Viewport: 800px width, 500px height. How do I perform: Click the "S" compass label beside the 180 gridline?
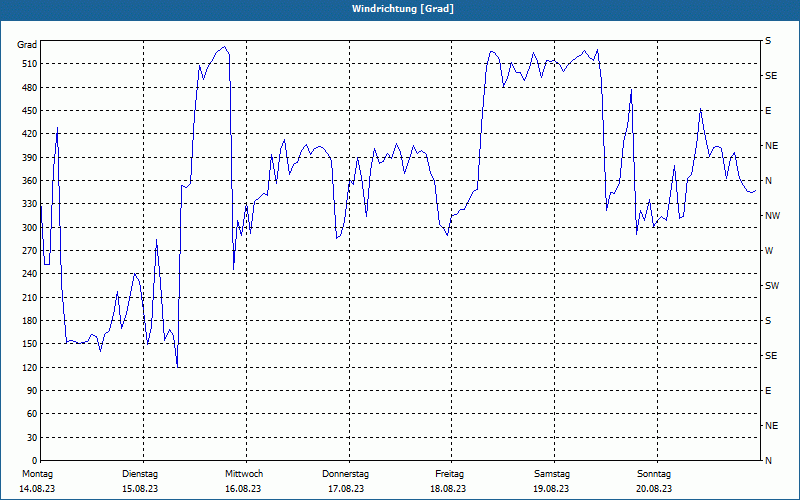click(768, 321)
